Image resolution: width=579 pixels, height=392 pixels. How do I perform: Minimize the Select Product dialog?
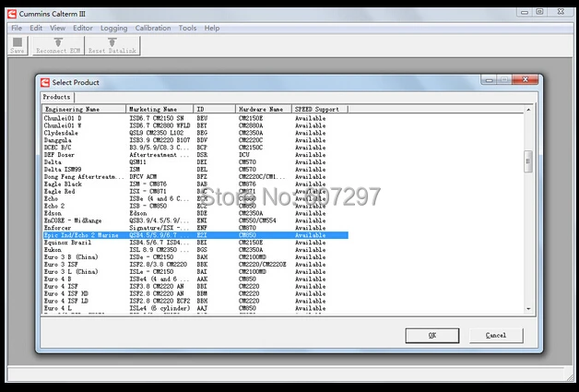[x=490, y=79]
